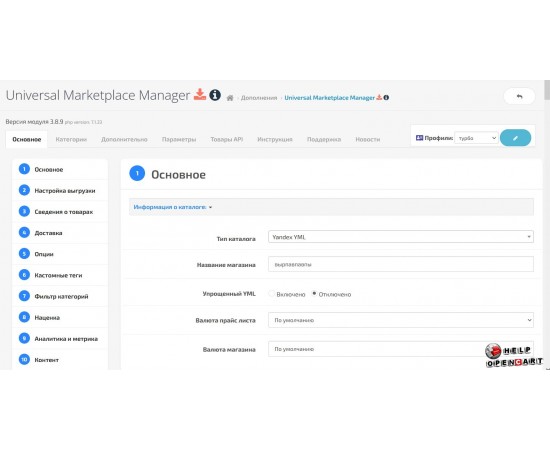Screen dimensions: 550x450
Task: Switch to the Основное tab
Action: click(x=27, y=139)
